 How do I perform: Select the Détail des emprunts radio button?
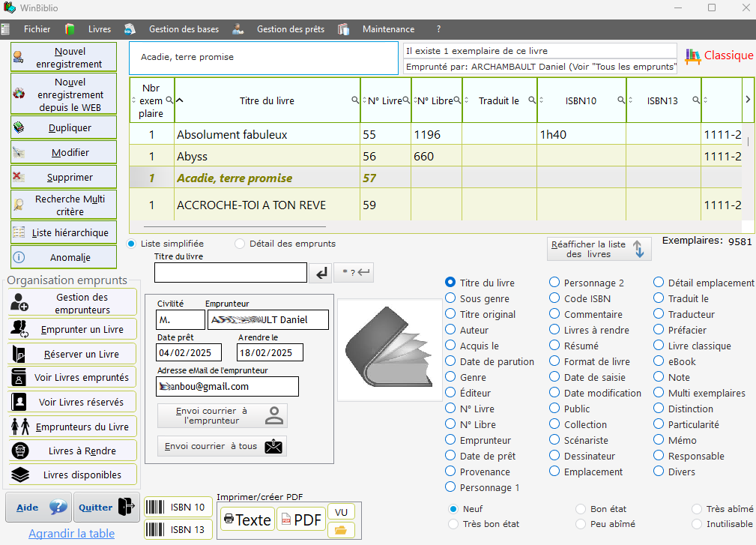point(240,244)
